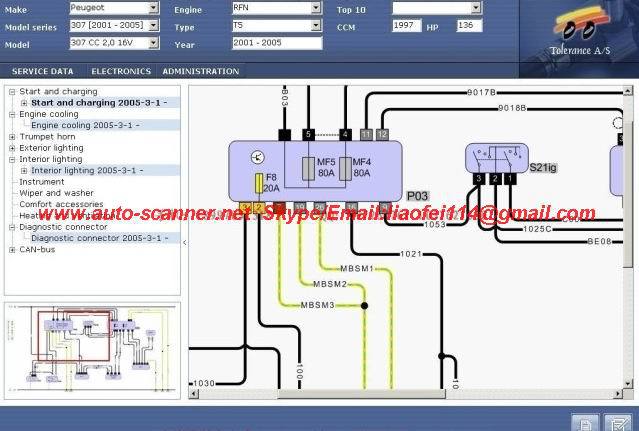Click connector pin 5 on P03
Image resolution: width=639 pixels, height=431 pixels.
click(308, 134)
